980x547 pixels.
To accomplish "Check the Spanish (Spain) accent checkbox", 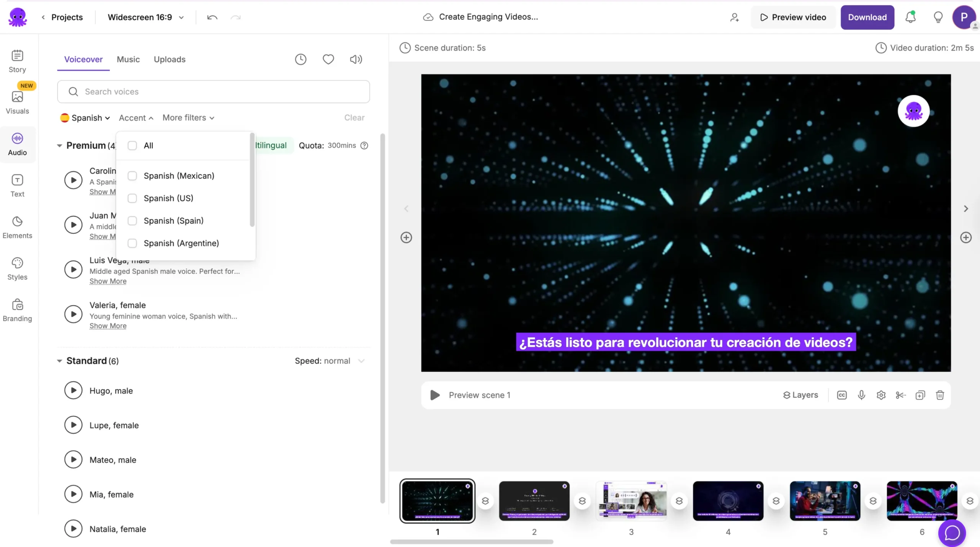I will (x=132, y=221).
